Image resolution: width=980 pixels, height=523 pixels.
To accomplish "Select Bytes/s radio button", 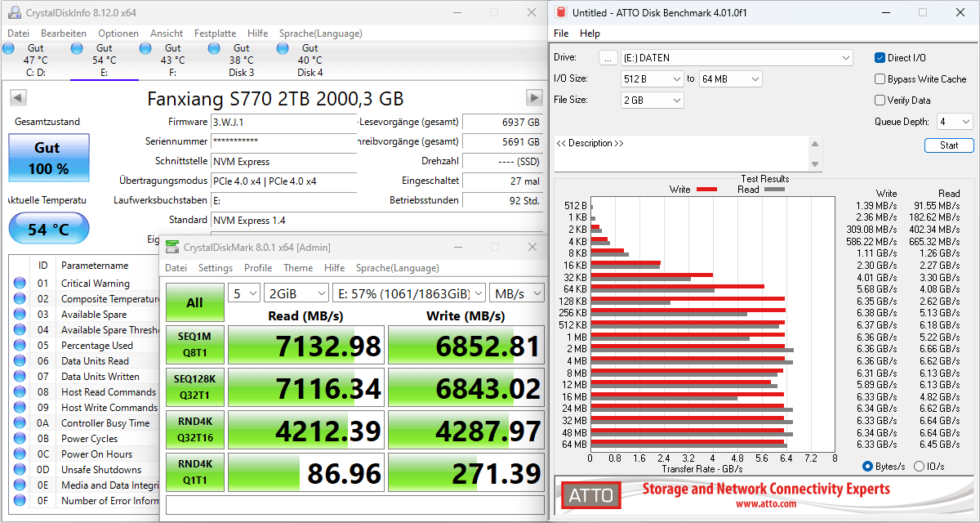I will click(867, 467).
